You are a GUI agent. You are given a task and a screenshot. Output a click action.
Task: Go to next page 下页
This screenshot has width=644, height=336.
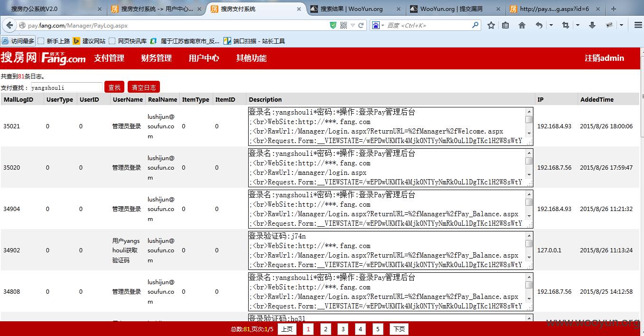[x=399, y=329]
